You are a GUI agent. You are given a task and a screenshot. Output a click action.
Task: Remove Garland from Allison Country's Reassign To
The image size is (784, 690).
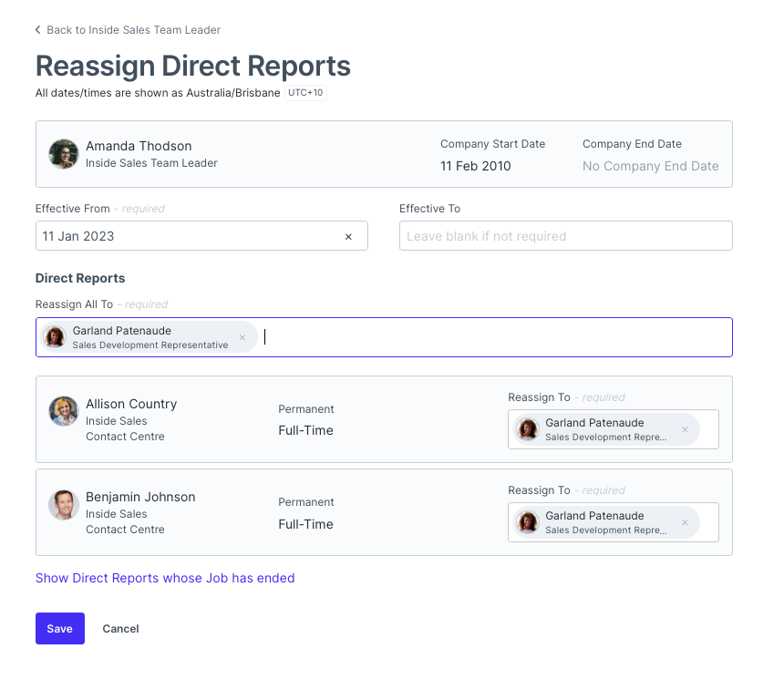[685, 428]
